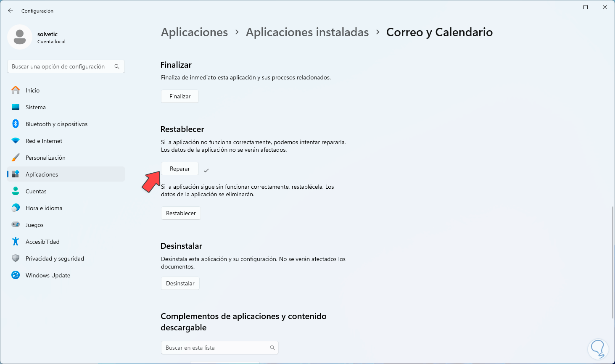Screen dimensions: 615x364
Task: Click the back arrow in Configuración
Action: [x=11, y=11]
